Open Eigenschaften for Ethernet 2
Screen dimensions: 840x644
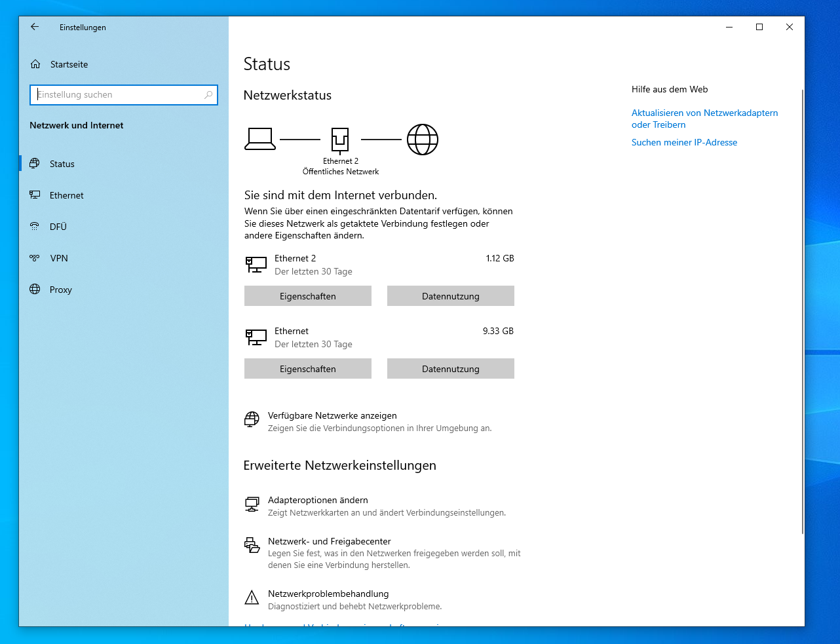pyautogui.click(x=308, y=296)
